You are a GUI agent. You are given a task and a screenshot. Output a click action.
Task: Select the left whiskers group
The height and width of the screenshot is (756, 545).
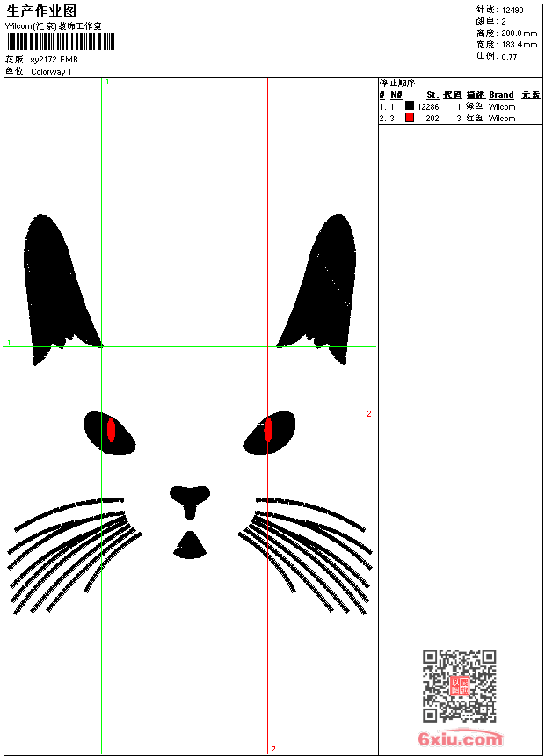[75, 554]
